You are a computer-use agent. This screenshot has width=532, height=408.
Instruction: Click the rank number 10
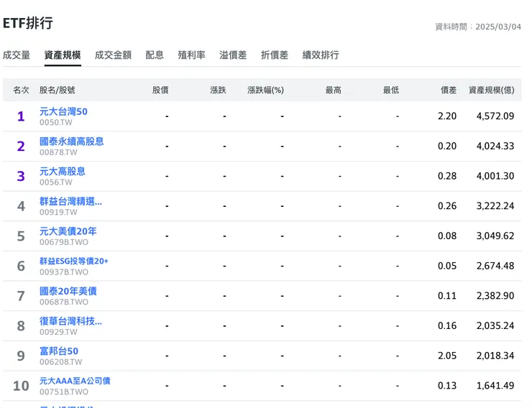[x=21, y=386]
